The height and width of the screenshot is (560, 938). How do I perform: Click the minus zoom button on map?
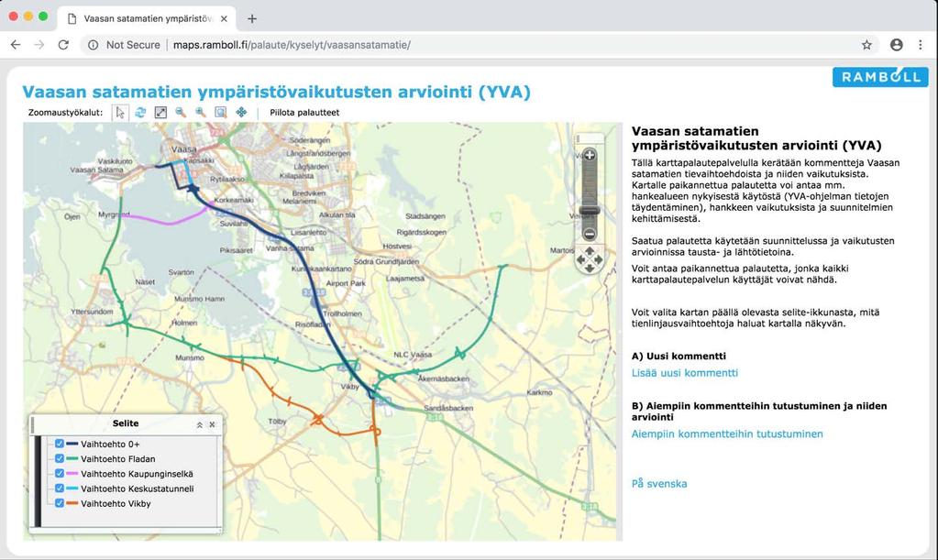point(590,234)
